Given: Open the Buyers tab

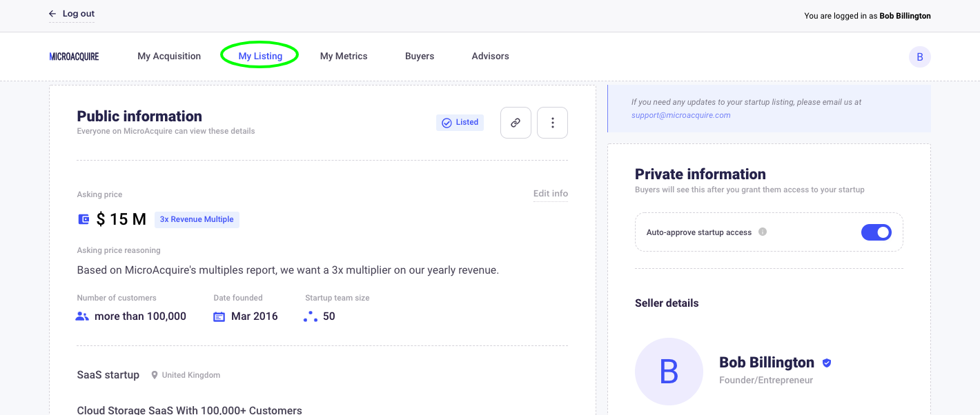Looking at the screenshot, I should (x=420, y=57).
